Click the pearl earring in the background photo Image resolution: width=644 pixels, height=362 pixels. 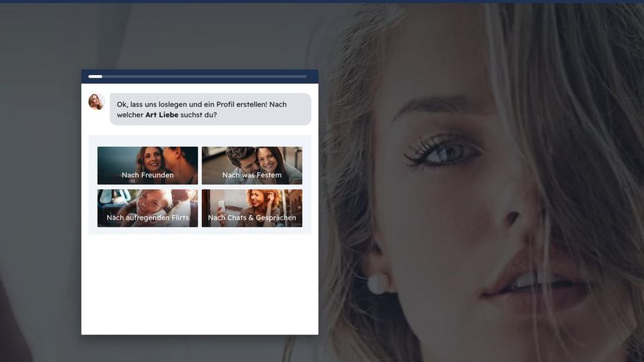click(377, 283)
